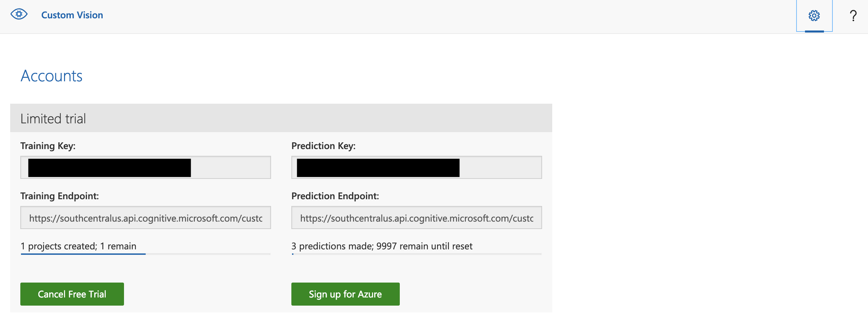
Task: Click the Limited trial section header
Action: point(53,119)
